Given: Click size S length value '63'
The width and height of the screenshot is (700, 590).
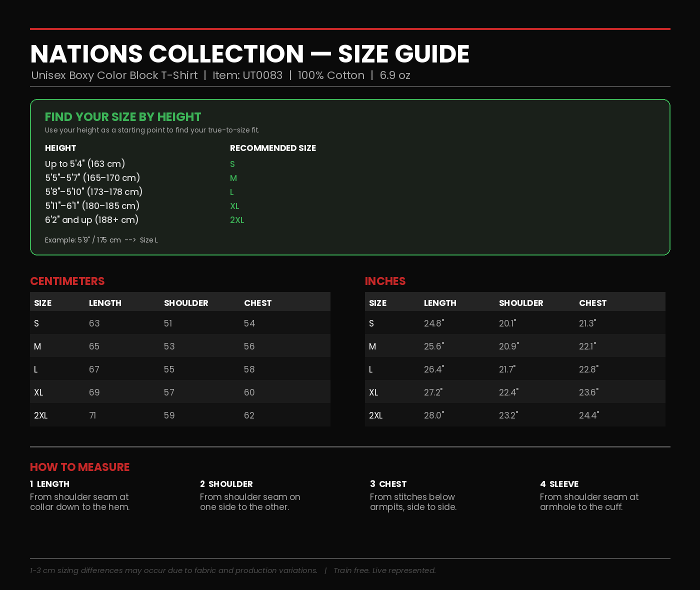Looking at the screenshot, I should (x=94, y=323).
